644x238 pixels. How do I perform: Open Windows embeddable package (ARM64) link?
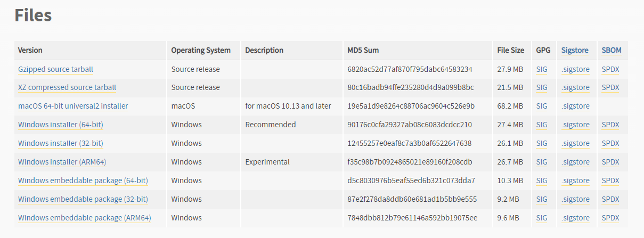[x=84, y=218]
